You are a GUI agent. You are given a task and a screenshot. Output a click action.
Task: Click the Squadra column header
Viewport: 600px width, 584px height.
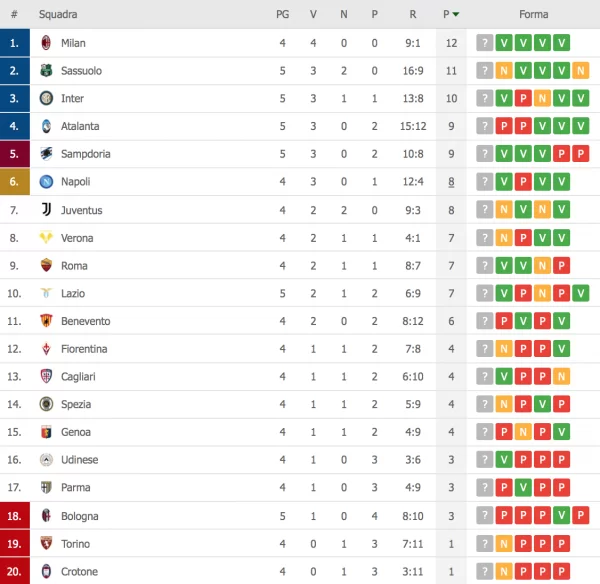click(x=58, y=15)
